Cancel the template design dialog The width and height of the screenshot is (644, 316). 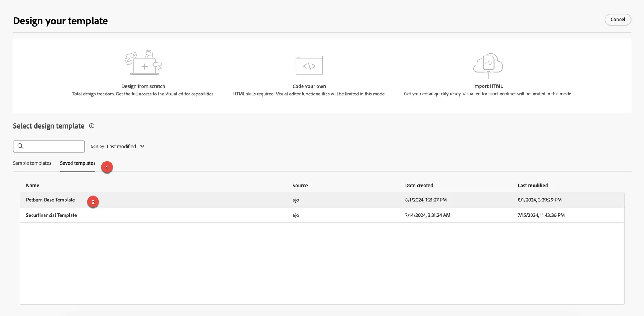(618, 20)
